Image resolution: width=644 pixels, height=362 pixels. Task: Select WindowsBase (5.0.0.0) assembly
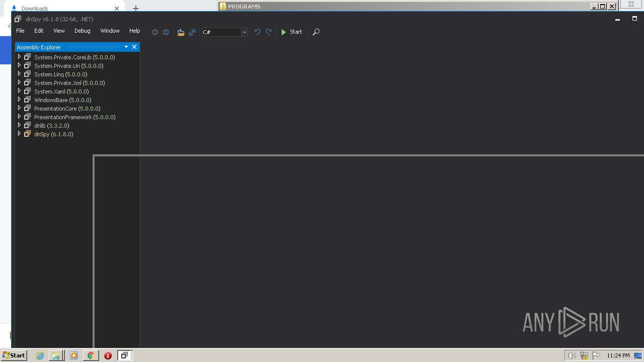pos(62,100)
